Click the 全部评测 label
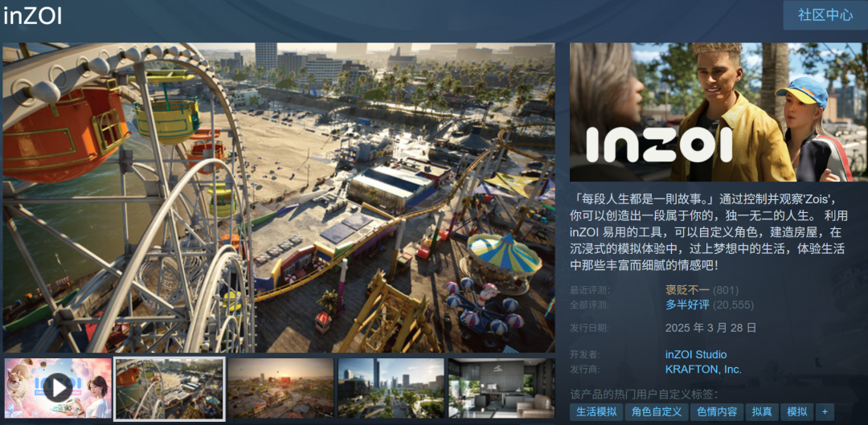868x425 pixels. coord(590,305)
